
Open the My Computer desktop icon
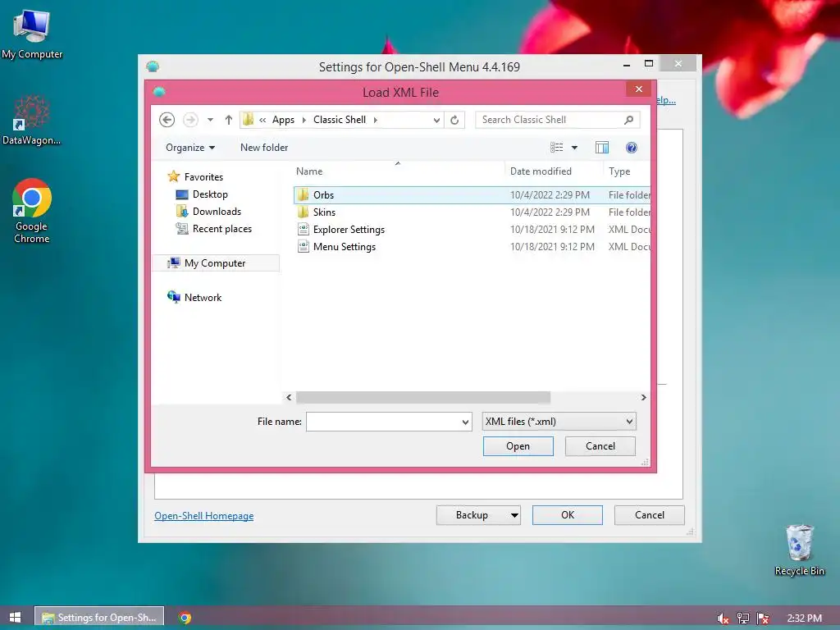[32, 34]
